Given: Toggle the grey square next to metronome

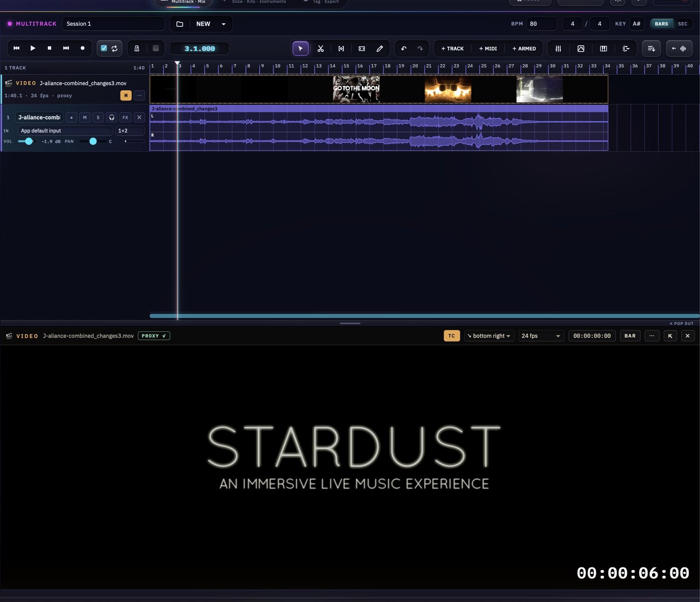Looking at the screenshot, I should point(156,48).
